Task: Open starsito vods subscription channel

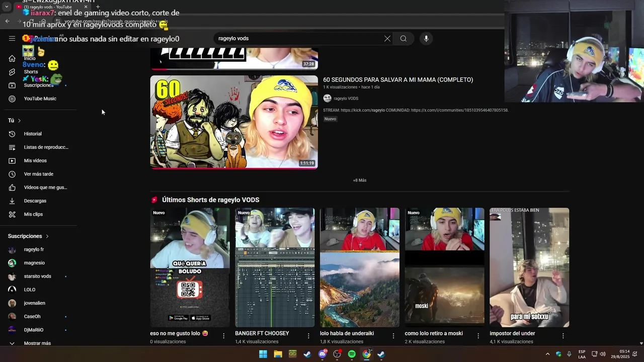Action: pos(38,277)
